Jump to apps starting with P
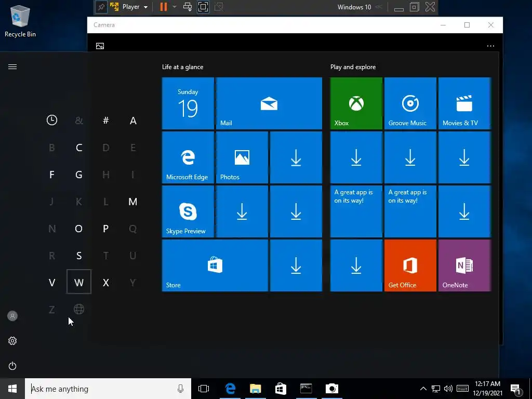The width and height of the screenshot is (532, 399). tap(106, 229)
